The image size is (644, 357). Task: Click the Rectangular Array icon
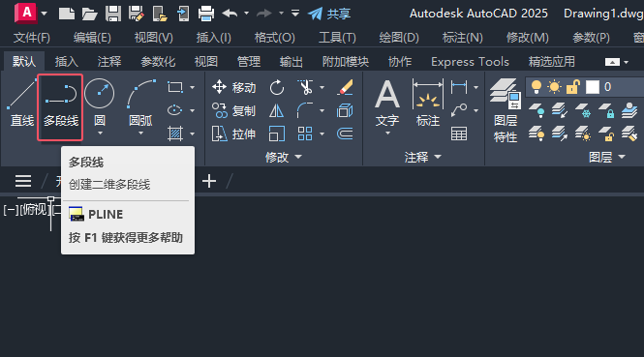coord(305,134)
